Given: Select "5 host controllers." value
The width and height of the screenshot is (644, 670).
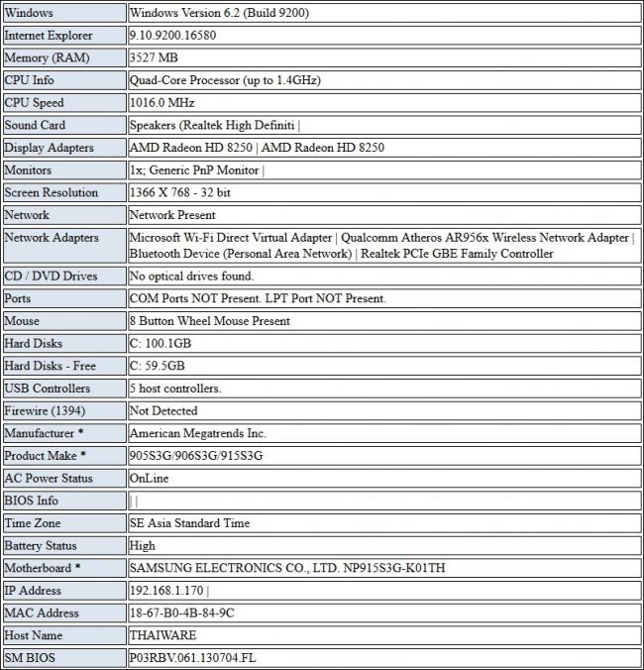Looking at the screenshot, I should (x=175, y=389).
